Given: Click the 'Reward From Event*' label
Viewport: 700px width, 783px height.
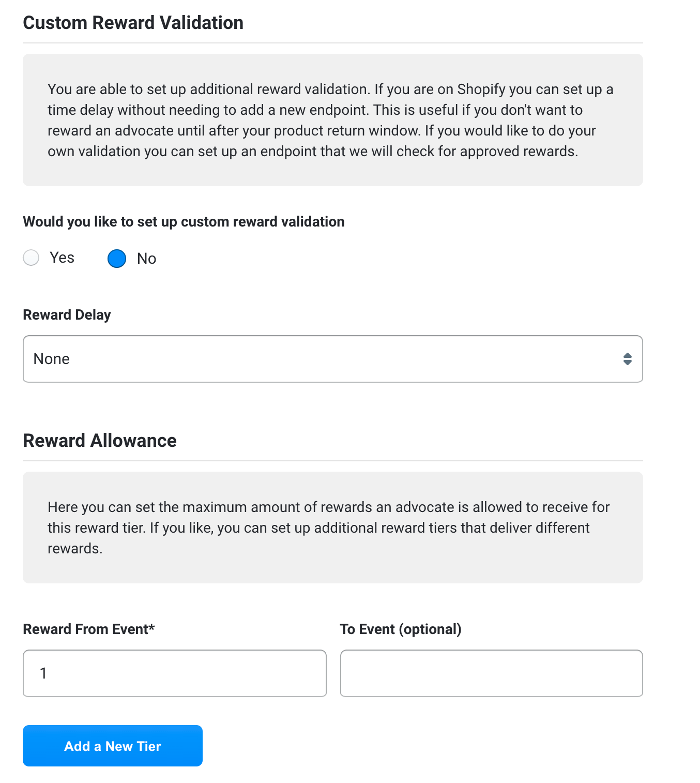Looking at the screenshot, I should [89, 629].
